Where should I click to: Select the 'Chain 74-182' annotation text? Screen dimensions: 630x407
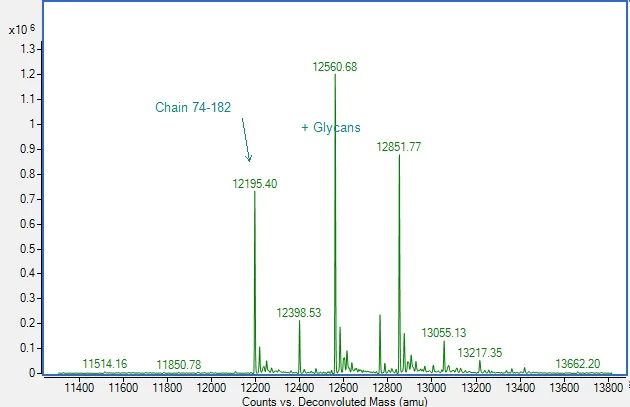[193, 107]
